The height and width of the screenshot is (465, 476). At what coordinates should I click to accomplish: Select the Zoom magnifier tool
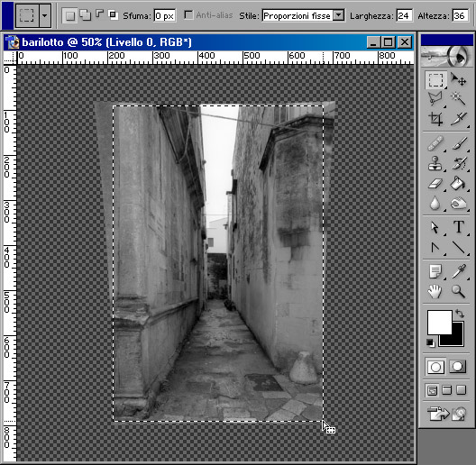pyautogui.click(x=458, y=291)
